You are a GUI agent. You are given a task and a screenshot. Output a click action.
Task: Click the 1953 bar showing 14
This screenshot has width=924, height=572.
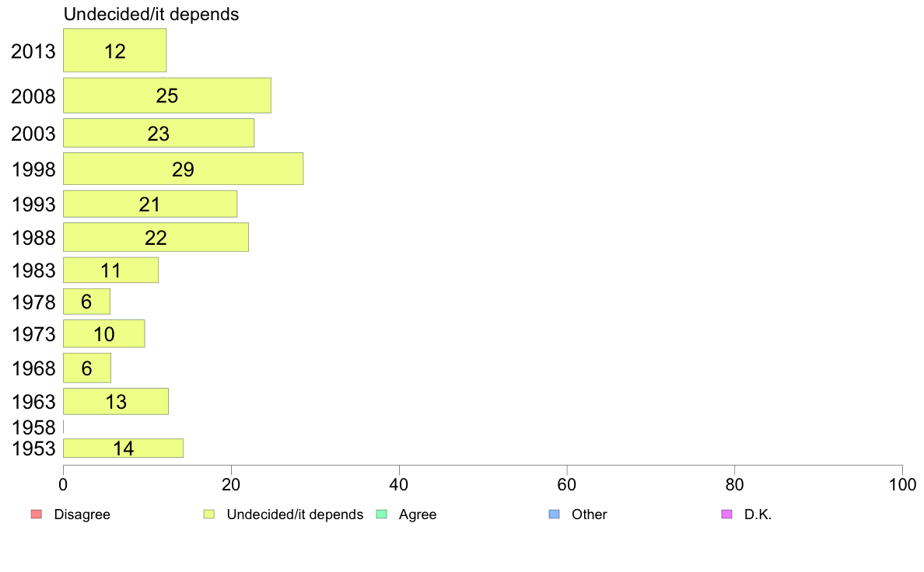coord(123,448)
